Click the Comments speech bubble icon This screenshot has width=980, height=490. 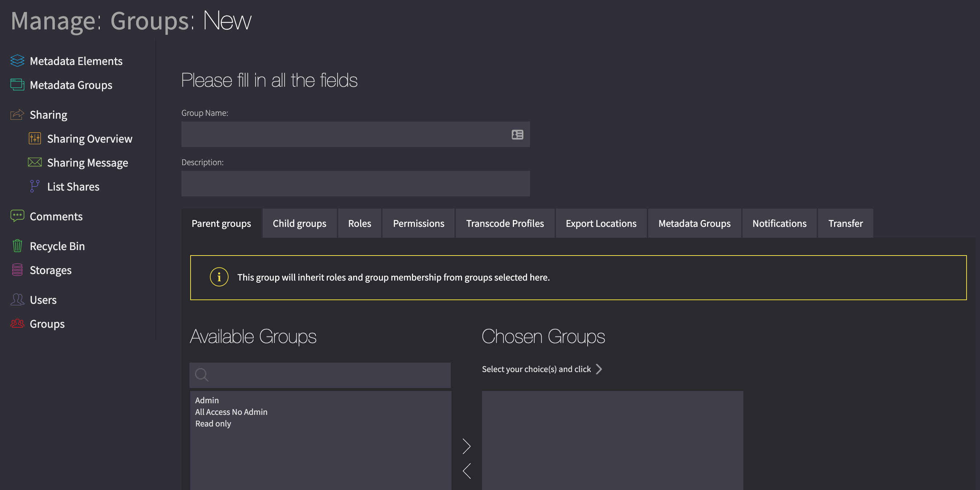(x=17, y=216)
